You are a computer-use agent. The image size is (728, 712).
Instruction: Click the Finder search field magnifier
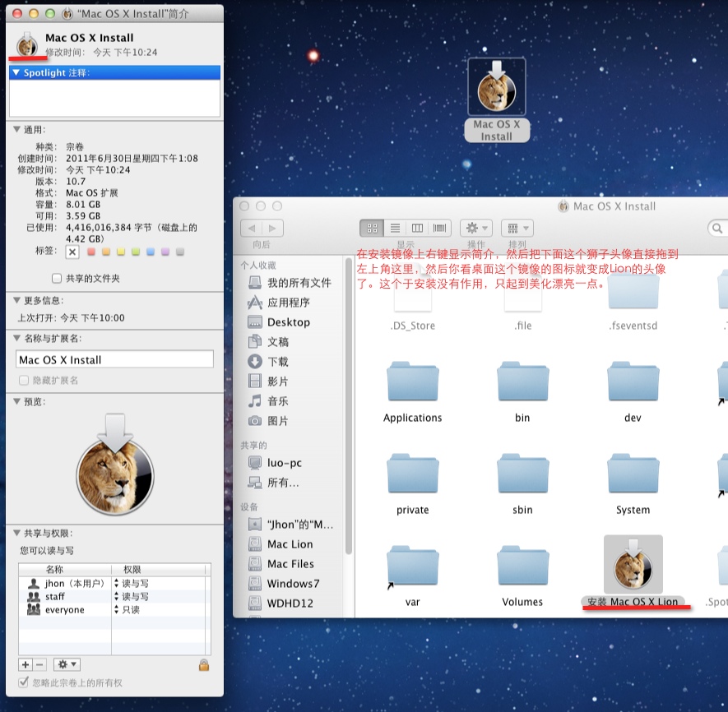(x=717, y=229)
